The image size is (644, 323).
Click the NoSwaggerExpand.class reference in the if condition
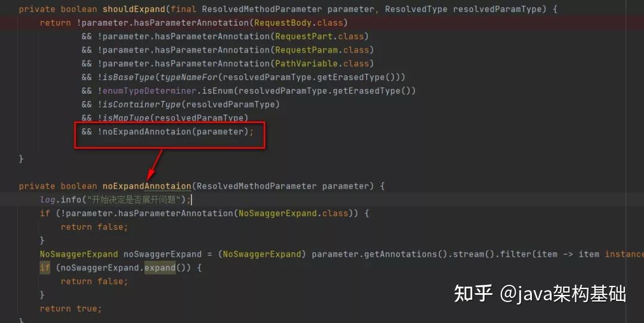click(x=293, y=213)
